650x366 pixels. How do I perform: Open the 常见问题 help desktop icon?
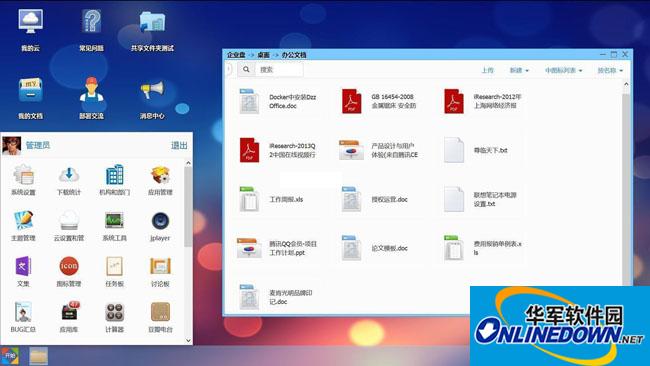91,22
